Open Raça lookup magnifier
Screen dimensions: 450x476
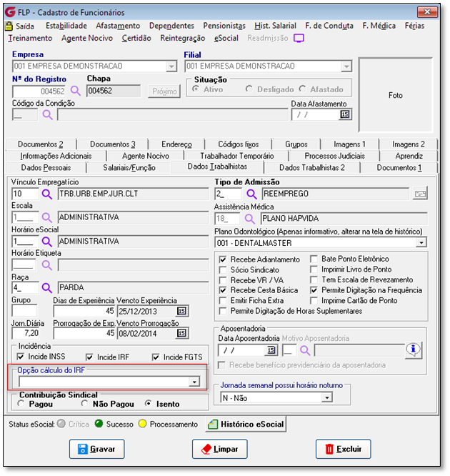pyautogui.click(x=46, y=287)
